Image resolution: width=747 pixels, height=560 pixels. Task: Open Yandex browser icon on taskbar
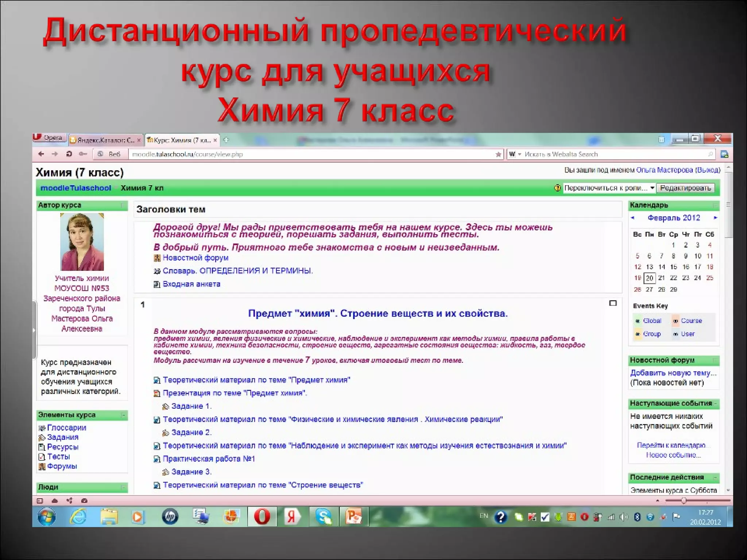(292, 517)
